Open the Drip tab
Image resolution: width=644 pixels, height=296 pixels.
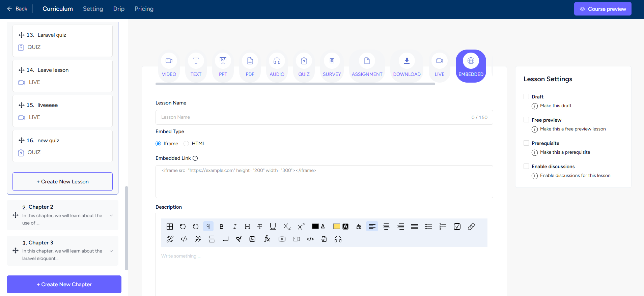pos(119,9)
